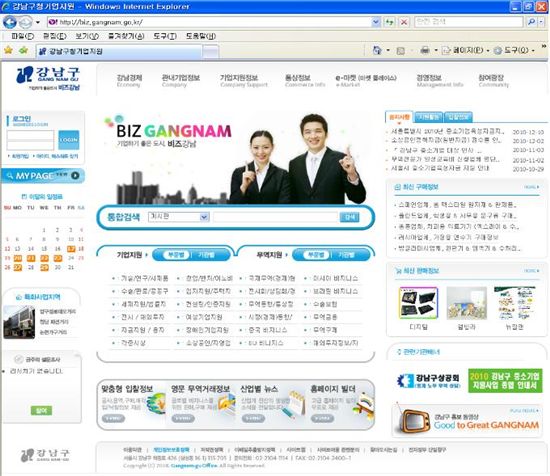Toggle 기업지원 list to 기관별
550x476 pixels.
point(206,255)
